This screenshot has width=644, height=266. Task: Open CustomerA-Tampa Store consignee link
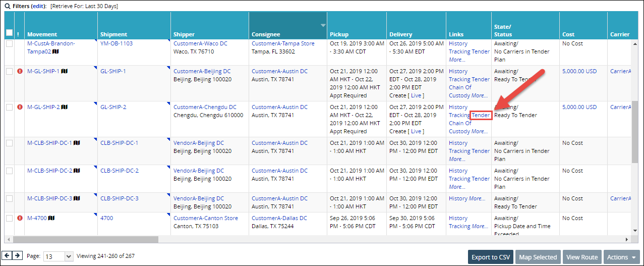tap(283, 43)
